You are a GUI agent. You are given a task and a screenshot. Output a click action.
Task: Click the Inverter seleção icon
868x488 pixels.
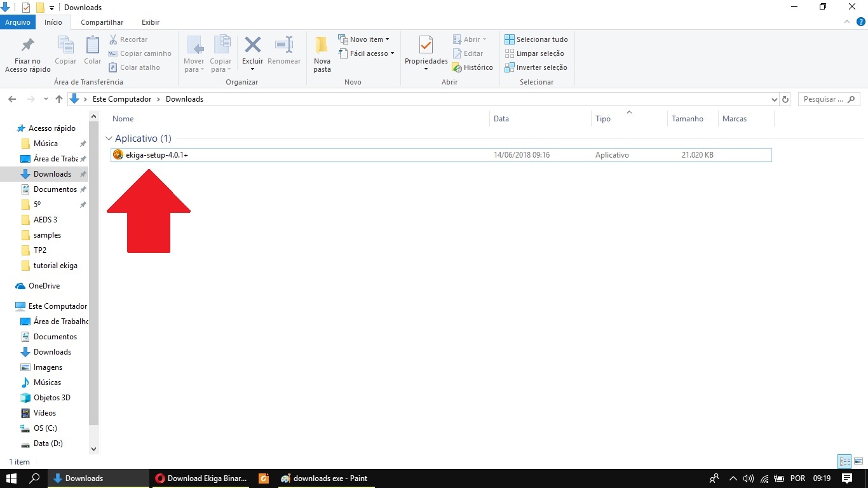coord(510,67)
